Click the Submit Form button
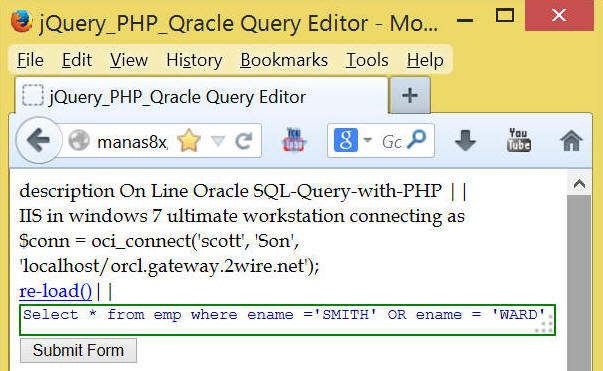 tap(78, 350)
